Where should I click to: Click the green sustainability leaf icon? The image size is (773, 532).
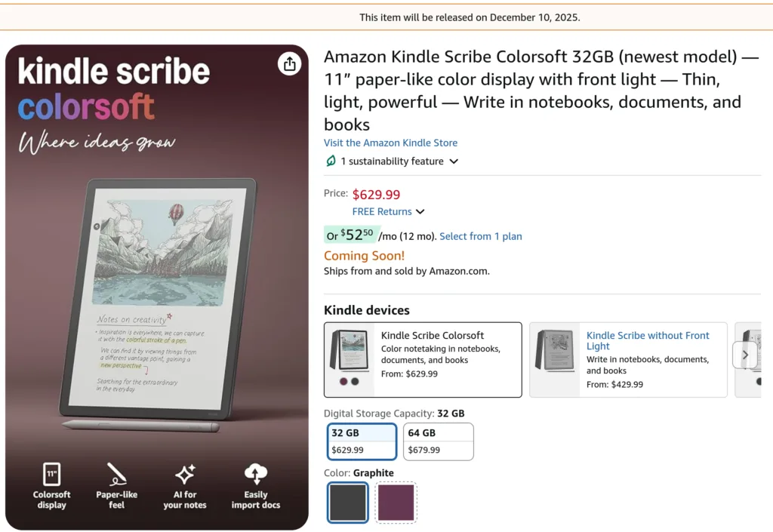(x=331, y=161)
